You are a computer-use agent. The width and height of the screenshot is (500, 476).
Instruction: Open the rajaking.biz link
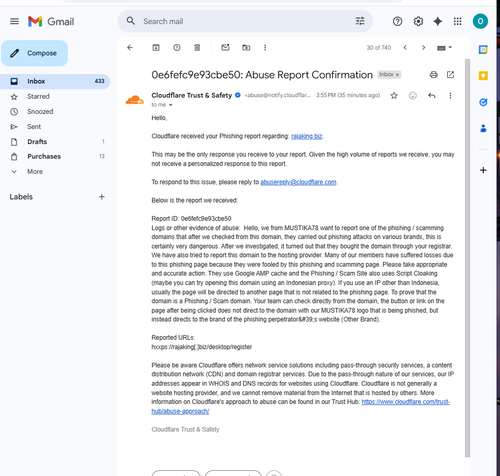306,136
